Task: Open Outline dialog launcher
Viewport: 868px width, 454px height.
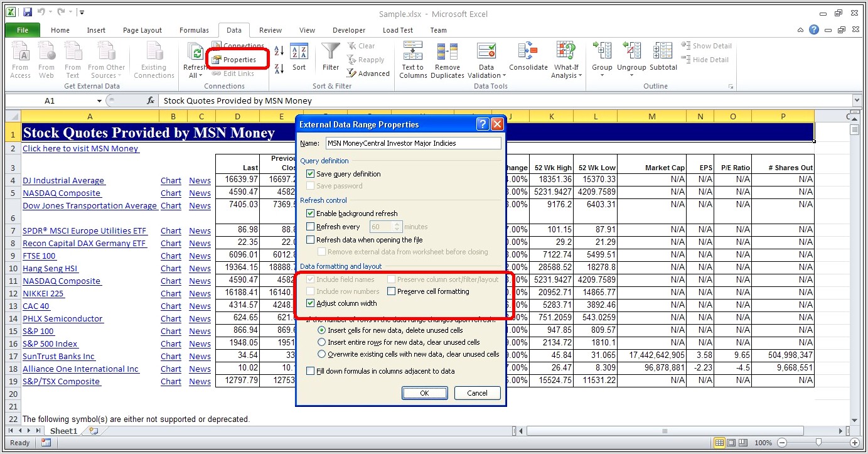Action: click(x=731, y=86)
